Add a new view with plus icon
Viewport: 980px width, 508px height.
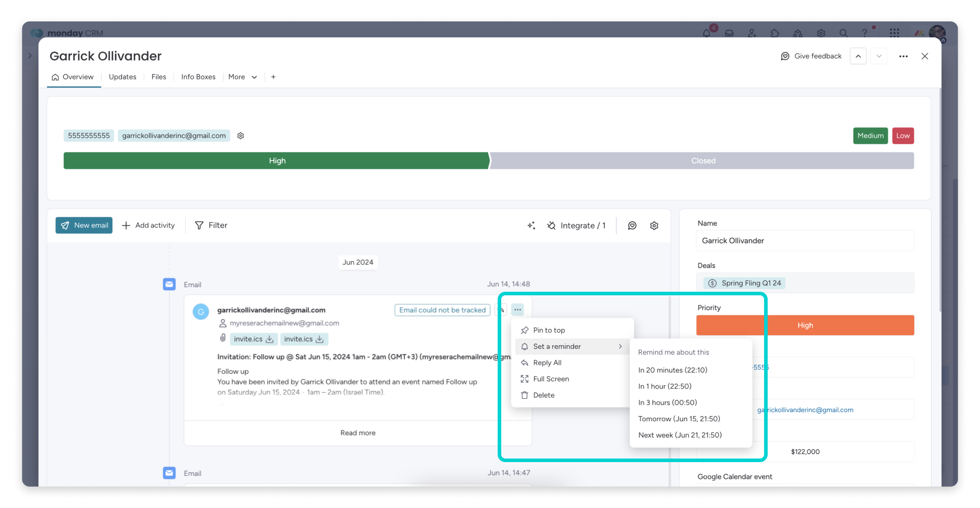point(274,77)
